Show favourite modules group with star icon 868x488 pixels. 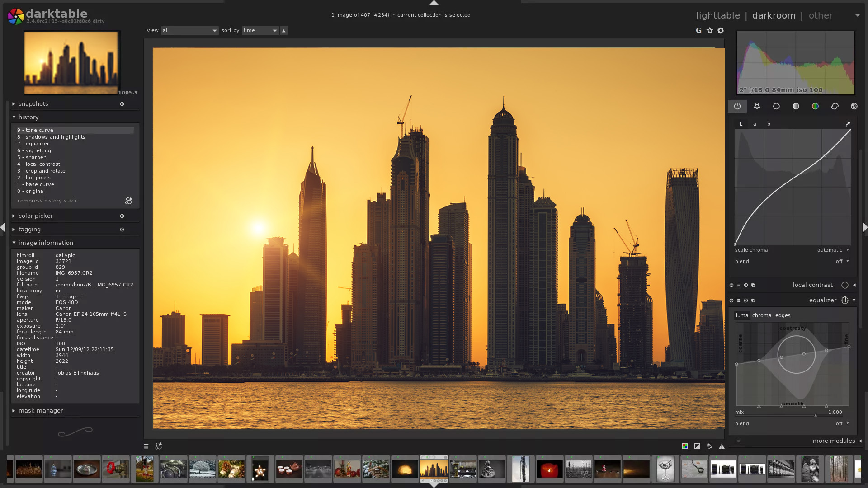click(x=757, y=106)
